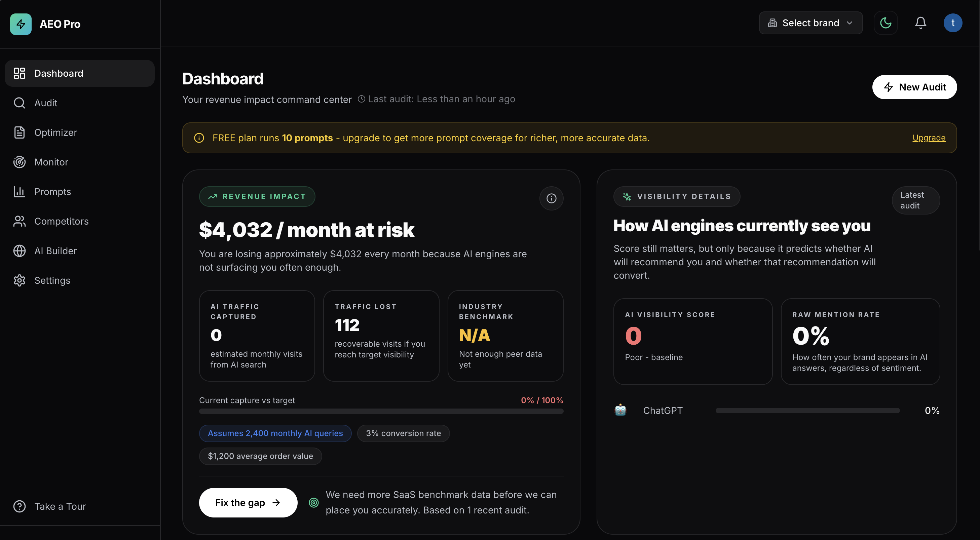Start a New Audit
Image resolution: width=980 pixels, height=540 pixels.
point(914,87)
